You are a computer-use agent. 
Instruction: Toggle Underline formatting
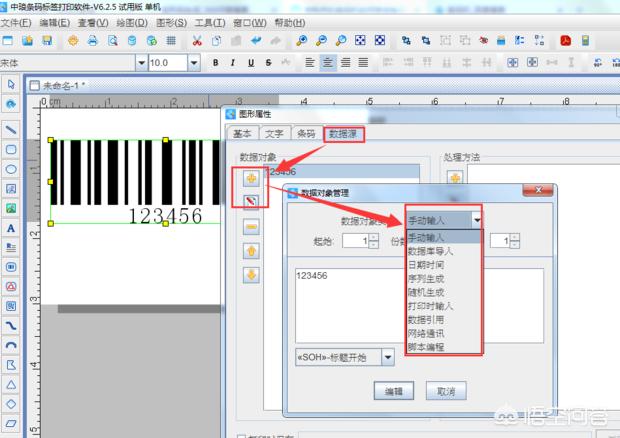[251, 62]
